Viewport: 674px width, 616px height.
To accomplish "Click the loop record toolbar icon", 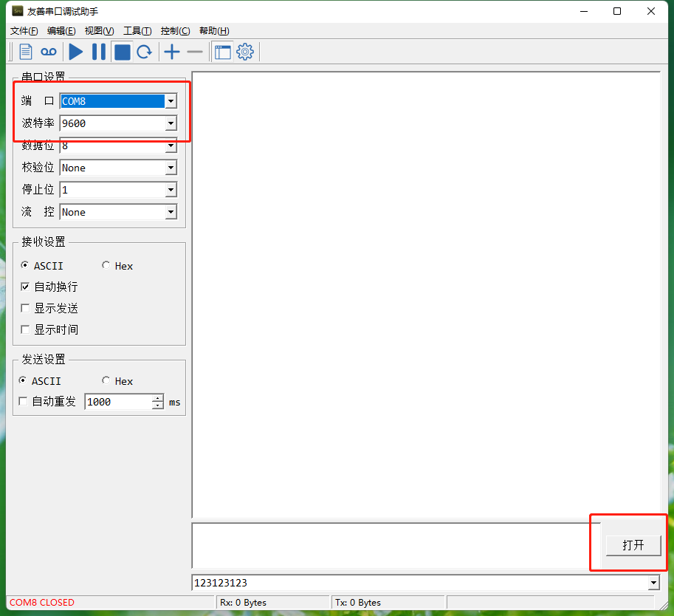I will coord(48,52).
